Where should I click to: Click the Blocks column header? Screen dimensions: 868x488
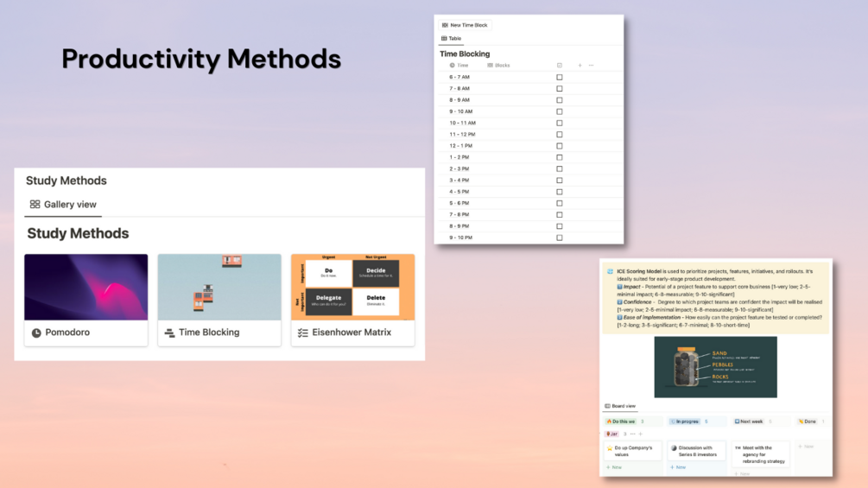pos(498,66)
